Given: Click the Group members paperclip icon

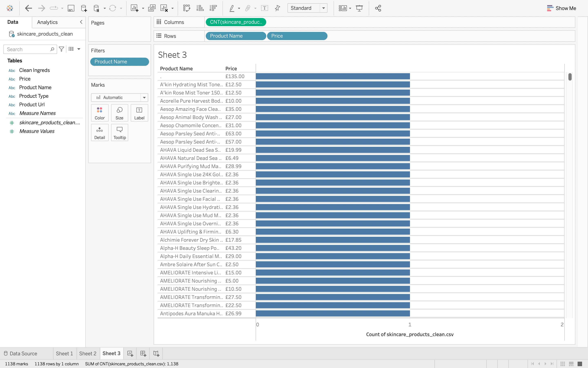Looking at the screenshot, I should (x=247, y=8).
